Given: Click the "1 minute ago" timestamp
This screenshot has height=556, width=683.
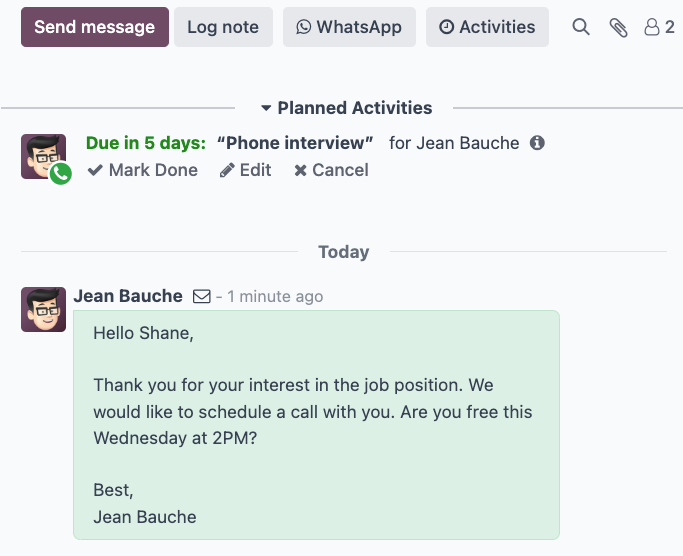Looking at the screenshot, I should coord(275,297).
